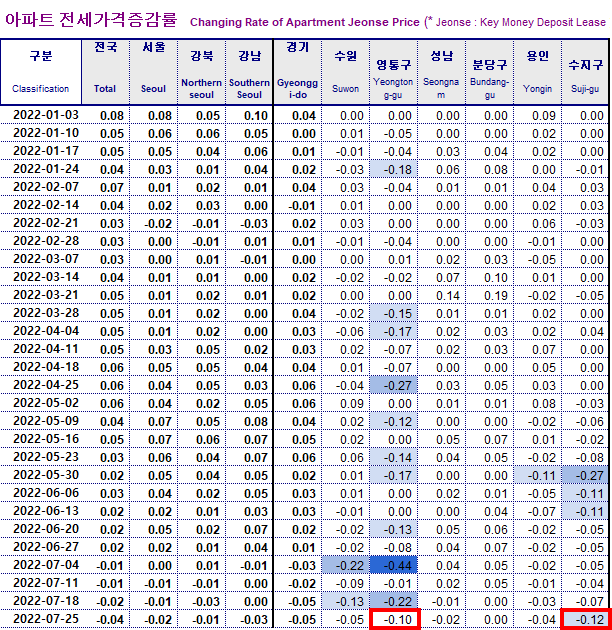Click the 강남 Southern Seoul column header
This screenshot has height=630, width=612.
249,72
